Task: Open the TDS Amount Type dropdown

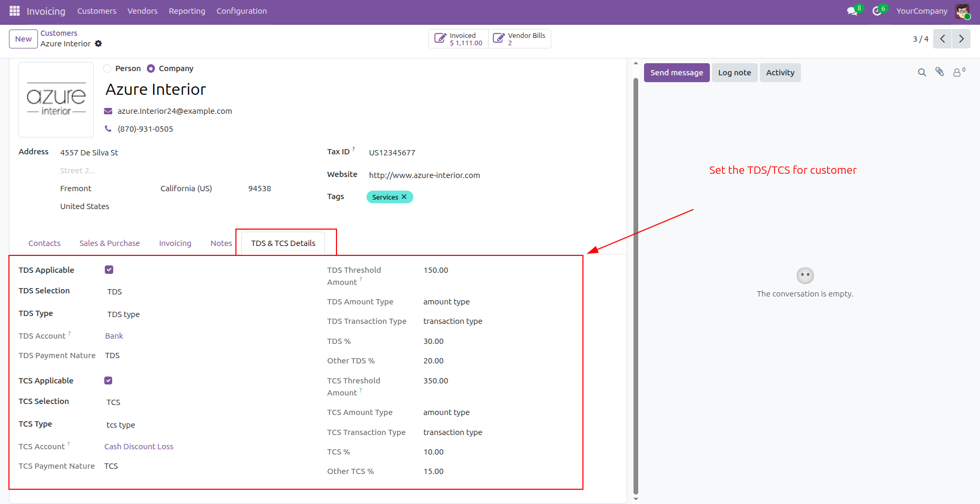Action: 447,302
